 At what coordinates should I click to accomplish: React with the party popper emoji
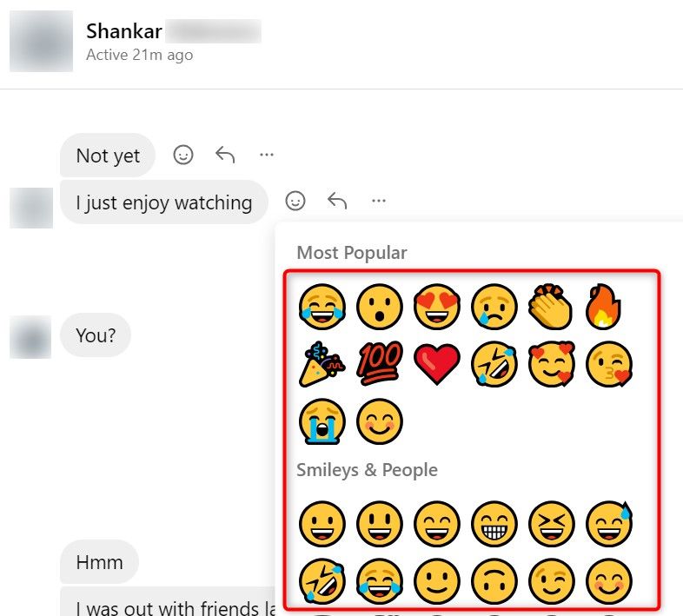(322, 363)
